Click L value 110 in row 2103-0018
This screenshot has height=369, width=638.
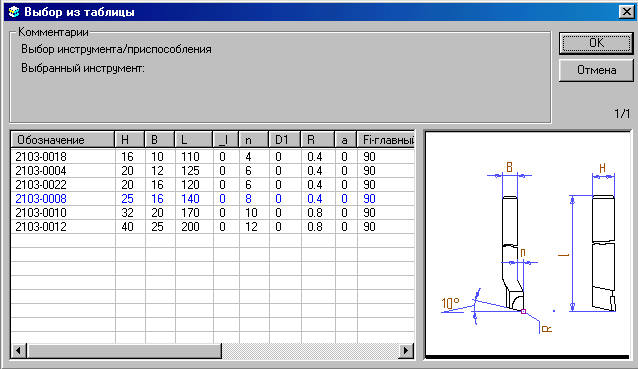click(x=190, y=157)
